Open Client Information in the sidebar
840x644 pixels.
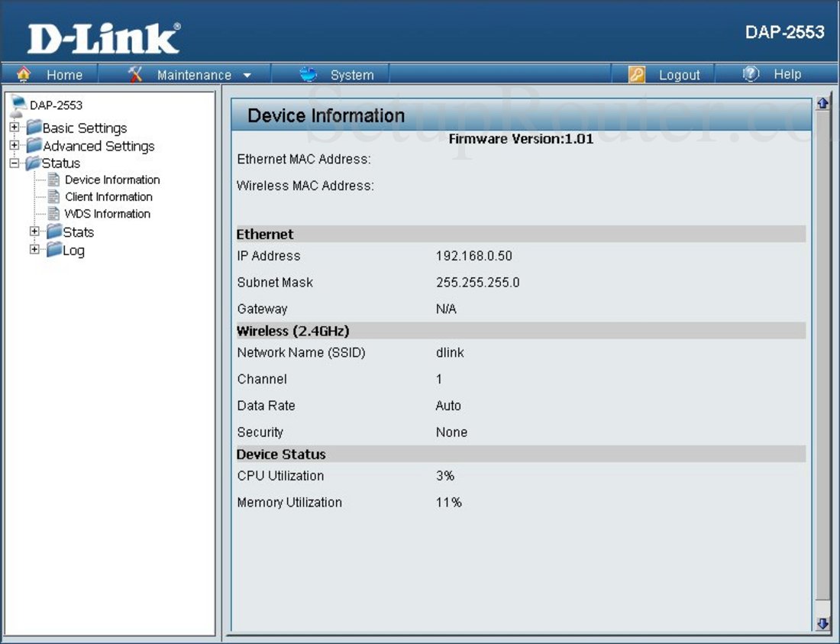tap(108, 196)
